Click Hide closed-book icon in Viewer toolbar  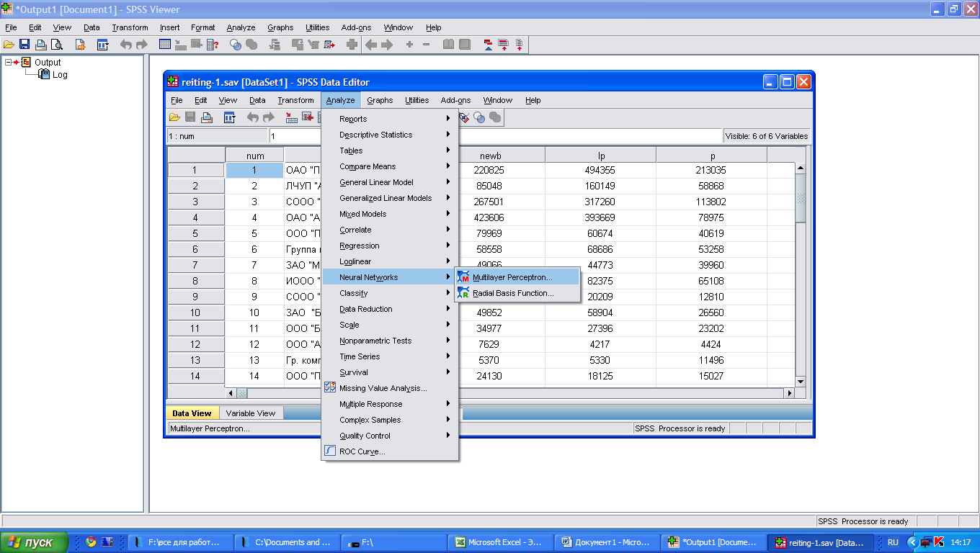click(x=465, y=45)
